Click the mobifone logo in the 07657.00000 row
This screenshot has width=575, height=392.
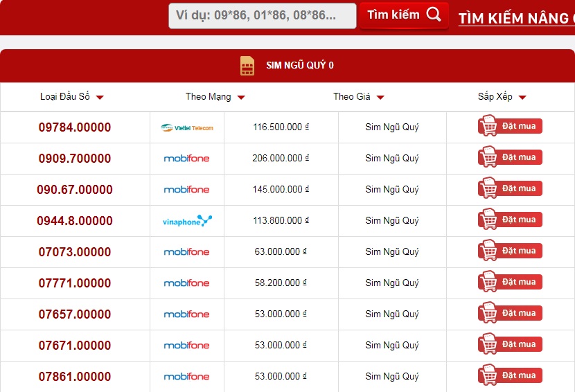[186, 314]
